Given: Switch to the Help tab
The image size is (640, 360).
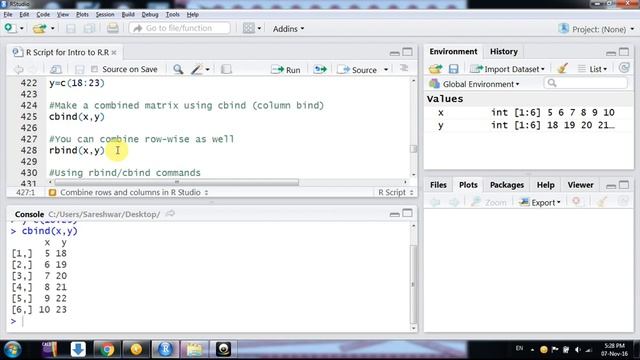Looking at the screenshot, I should coord(545,185).
